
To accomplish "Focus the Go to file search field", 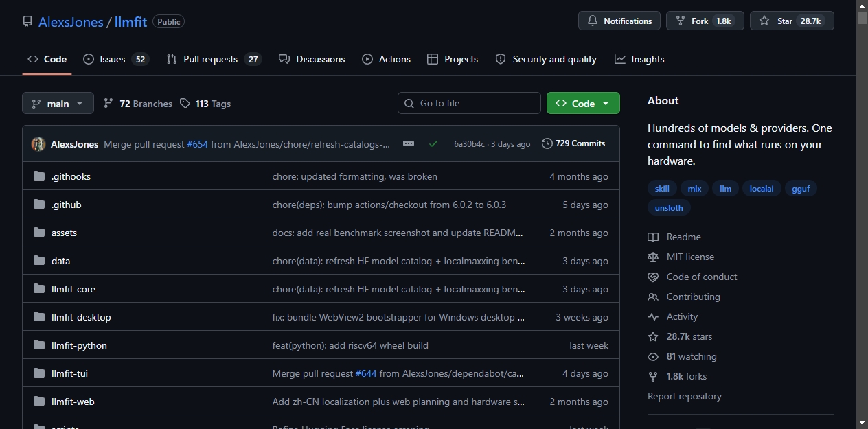I will pyautogui.click(x=469, y=103).
